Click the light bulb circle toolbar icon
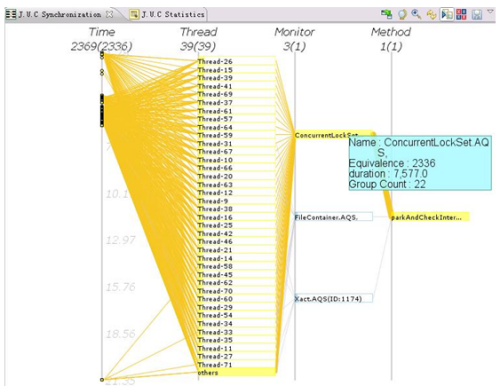The image size is (500, 392). click(x=402, y=14)
